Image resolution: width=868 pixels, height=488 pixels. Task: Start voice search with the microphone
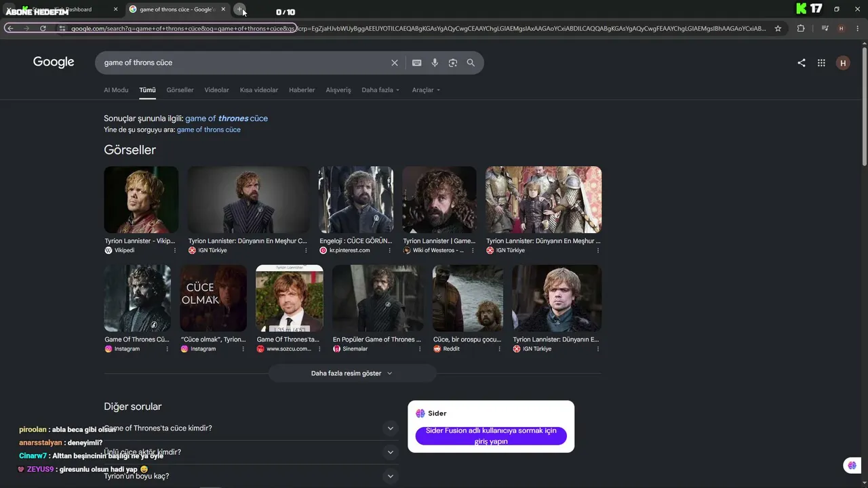(x=435, y=62)
